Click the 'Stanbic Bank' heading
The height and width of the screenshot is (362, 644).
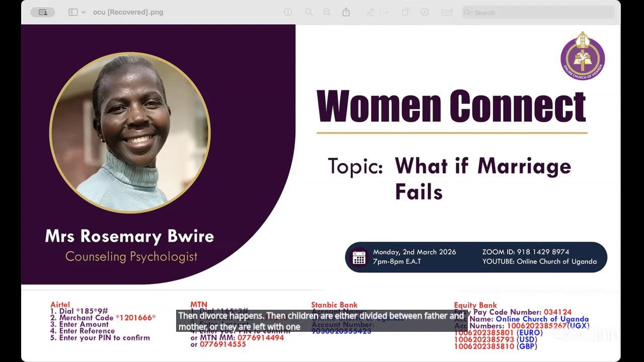(x=335, y=305)
